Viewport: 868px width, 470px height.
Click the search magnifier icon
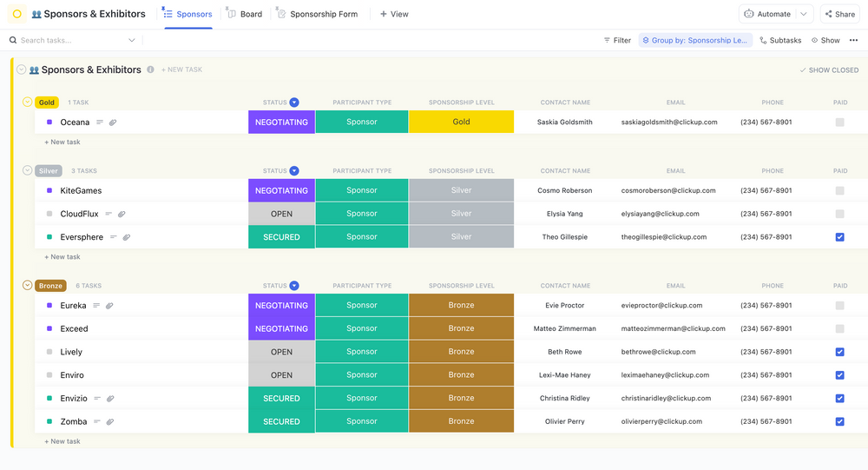tap(12, 40)
